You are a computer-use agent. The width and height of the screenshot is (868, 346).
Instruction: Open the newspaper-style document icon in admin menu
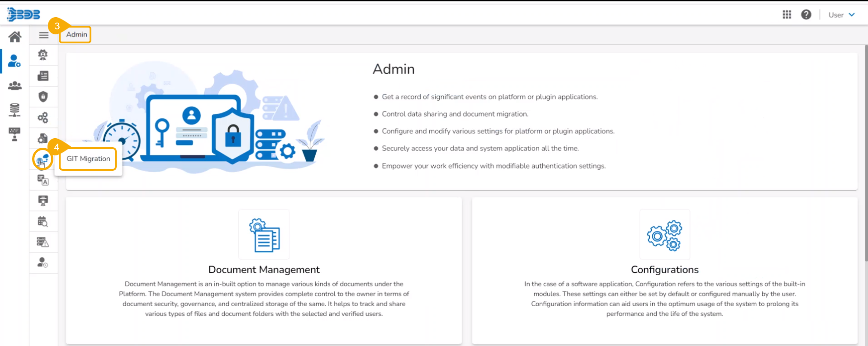[43, 76]
